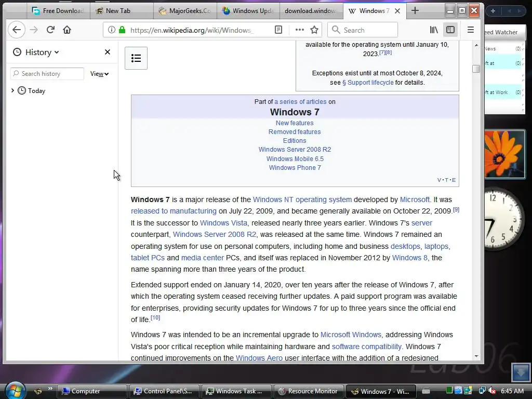Image resolution: width=532 pixels, height=399 pixels.
Task: Click the flower slideshow gadget thumbnail
Action: tap(505, 154)
